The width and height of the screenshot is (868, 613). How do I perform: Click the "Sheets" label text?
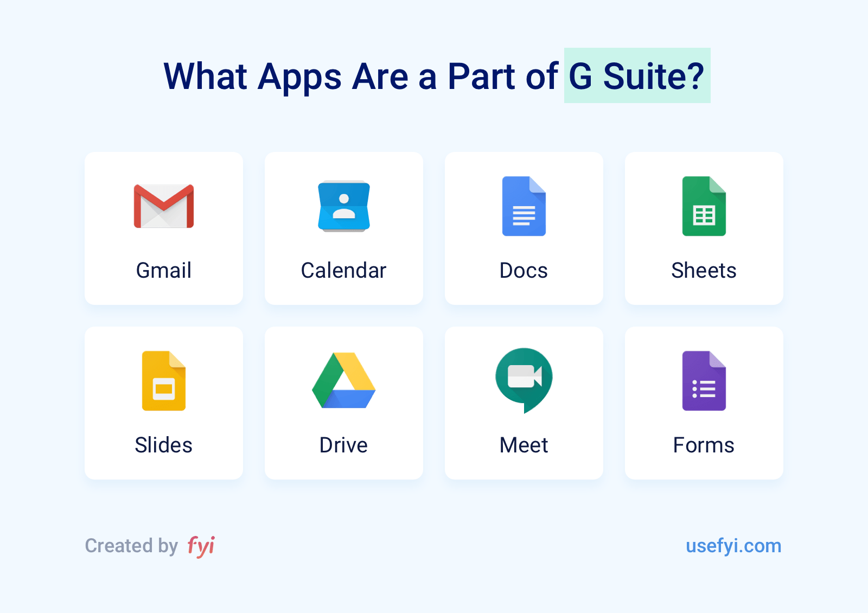tap(704, 270)
